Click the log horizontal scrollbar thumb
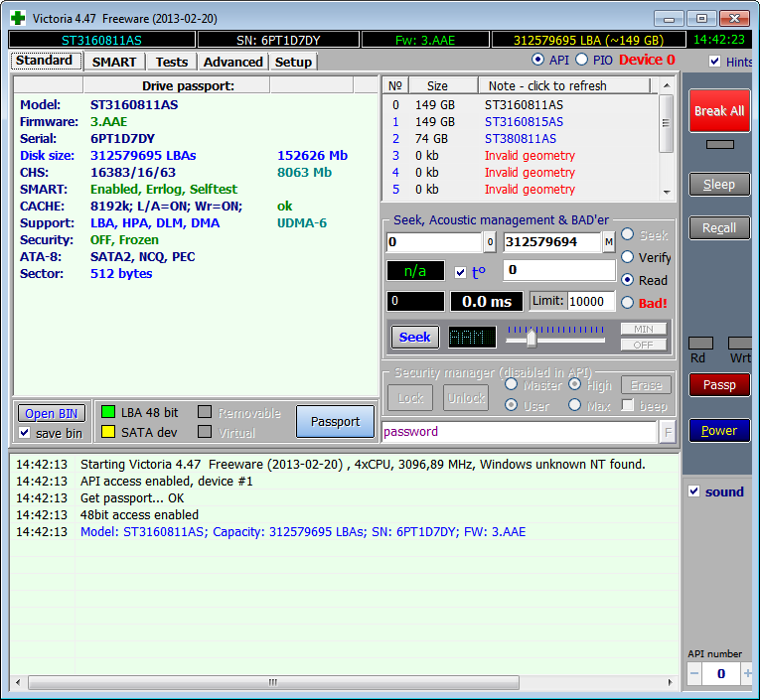 (x=273, y=682)
